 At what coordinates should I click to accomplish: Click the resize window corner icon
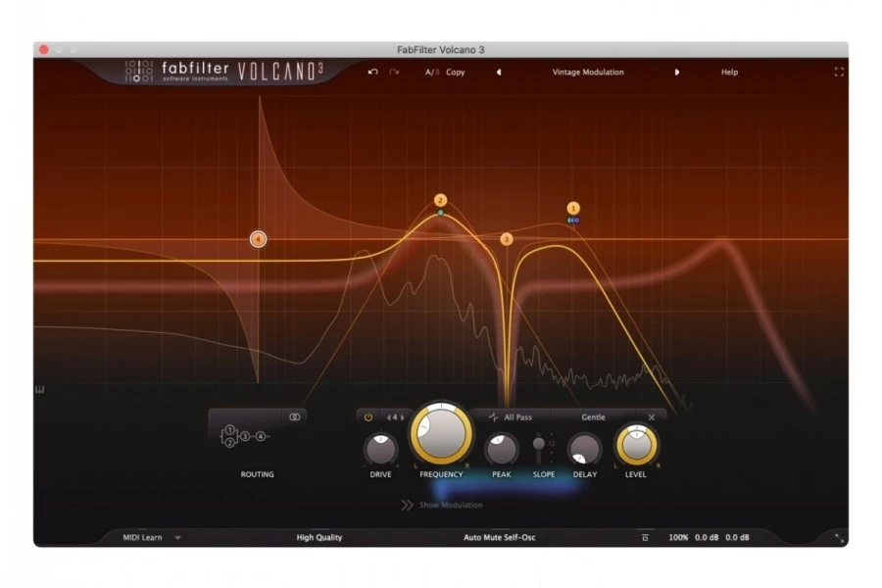coord(839,538)
